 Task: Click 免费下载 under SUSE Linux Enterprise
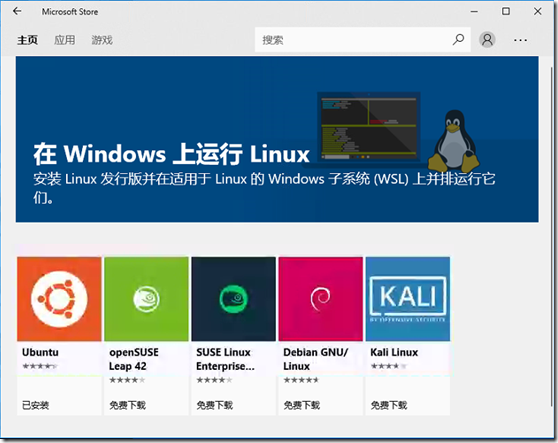tap(215, 405)
